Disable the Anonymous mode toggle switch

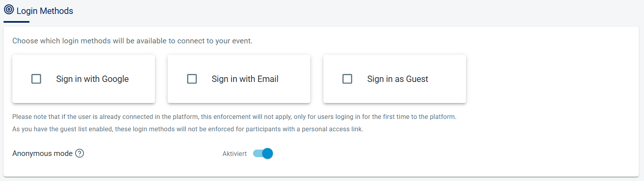point(263,154)
